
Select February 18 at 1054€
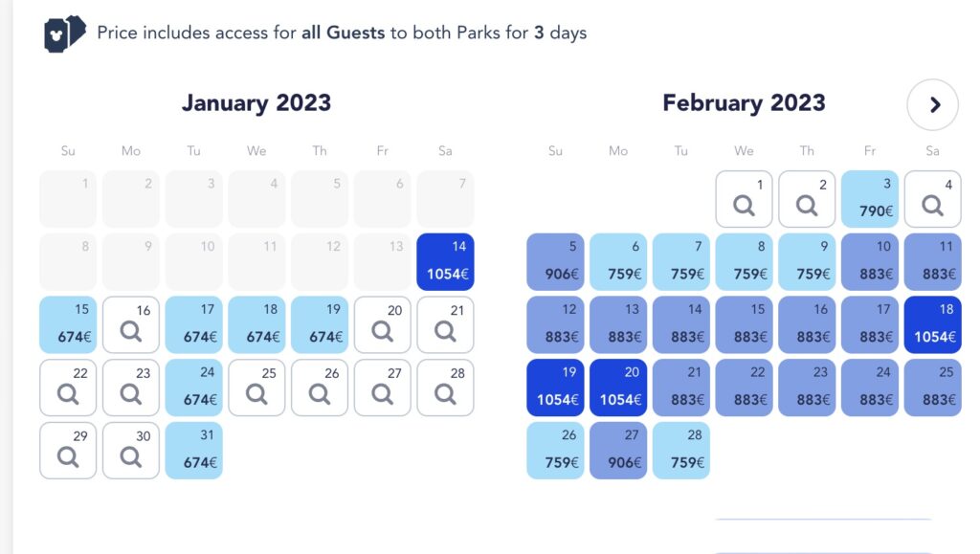932,325
